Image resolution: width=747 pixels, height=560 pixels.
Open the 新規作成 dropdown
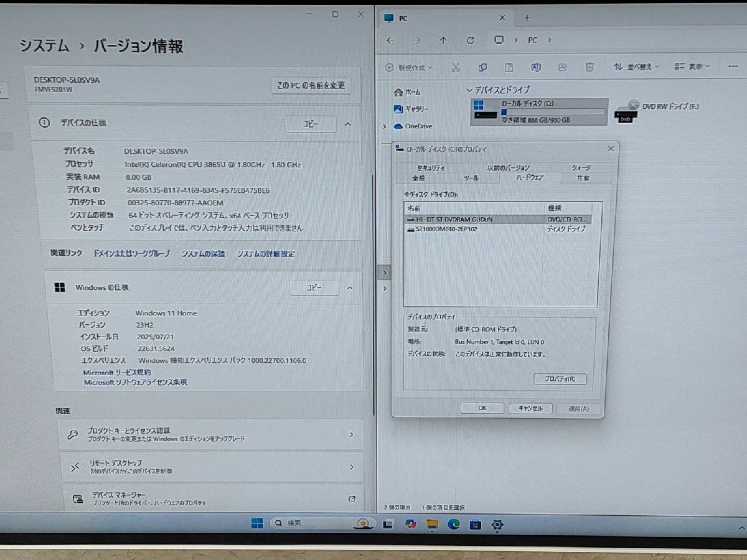408,67
